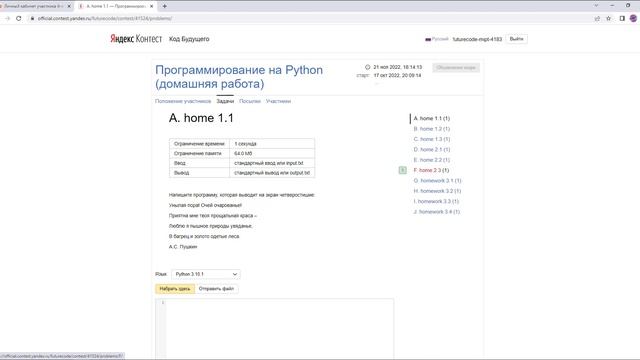The width and height of the screenshot is (640, 360).
Task: Open the Задачи tab
Action: click(225, 101)
